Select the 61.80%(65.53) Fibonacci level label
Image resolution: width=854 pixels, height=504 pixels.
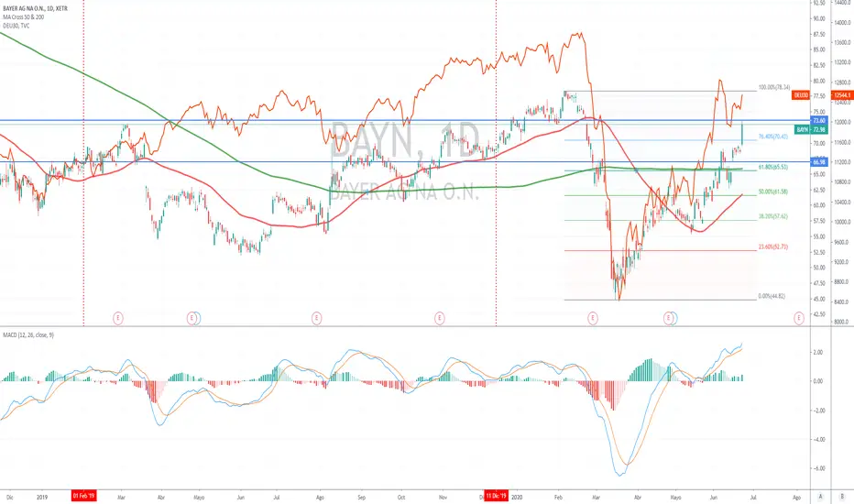(x=772, y=168)
